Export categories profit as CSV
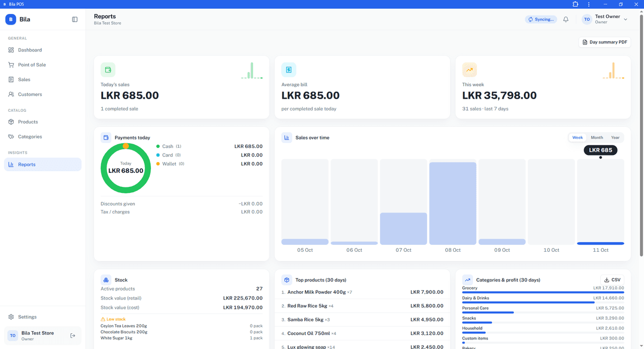644x349 pixels. pyautogui.click(x=612, y=280)
